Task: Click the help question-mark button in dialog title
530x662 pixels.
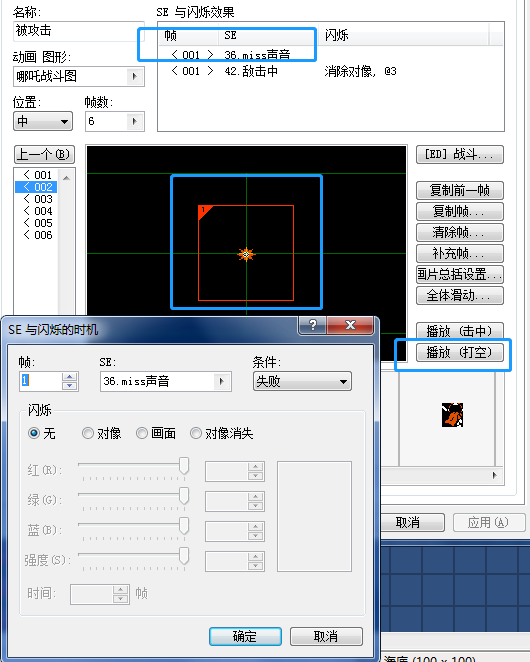Action: point(313,325)
